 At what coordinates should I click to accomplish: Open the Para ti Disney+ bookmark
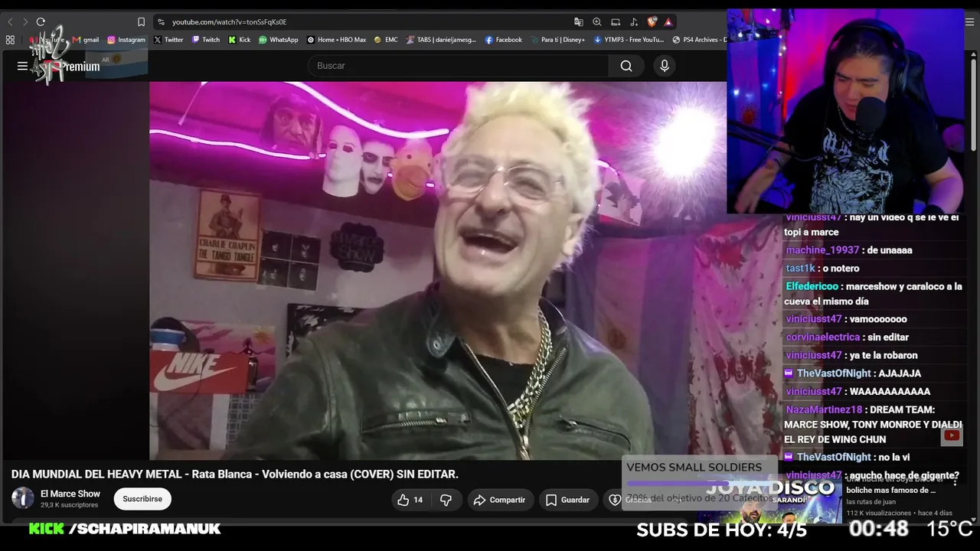click(557, 40)
